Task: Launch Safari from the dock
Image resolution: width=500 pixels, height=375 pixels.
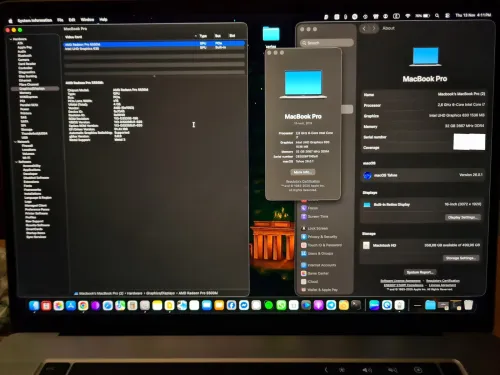Action: (108, 305)
